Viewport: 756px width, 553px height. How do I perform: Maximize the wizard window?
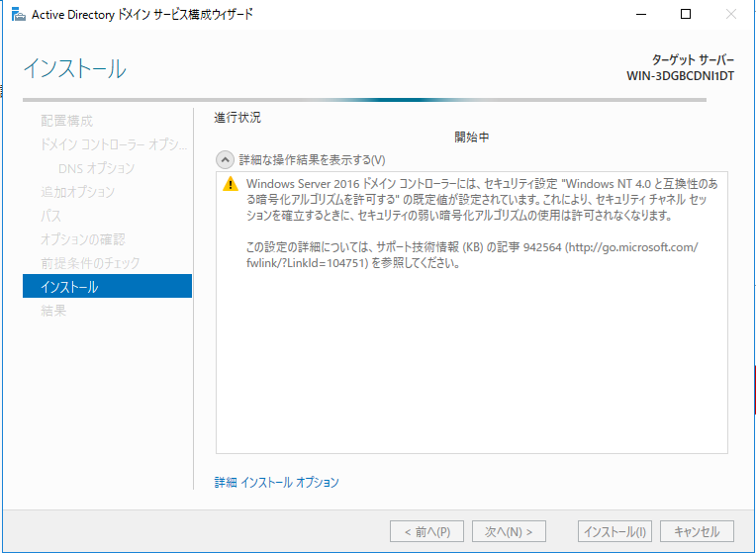686,15
